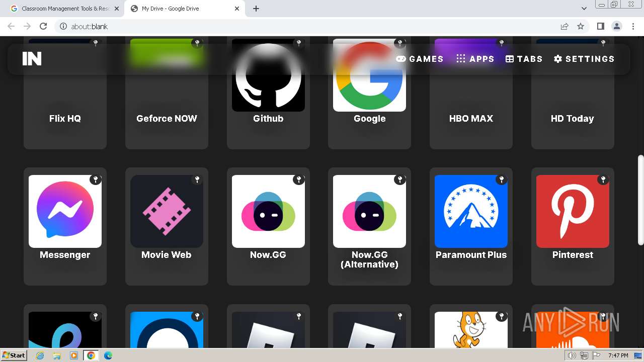Screen dimensions: 644x362
Task: Open the Now.GG (Alternative) app icon
Action: pyautogui.click(x=369, y=211)
